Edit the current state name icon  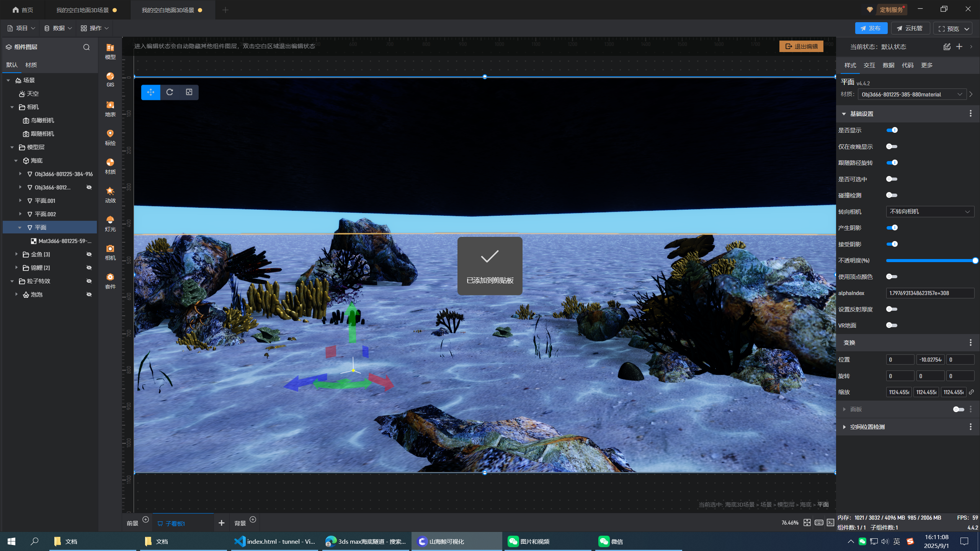click(947, 47)
